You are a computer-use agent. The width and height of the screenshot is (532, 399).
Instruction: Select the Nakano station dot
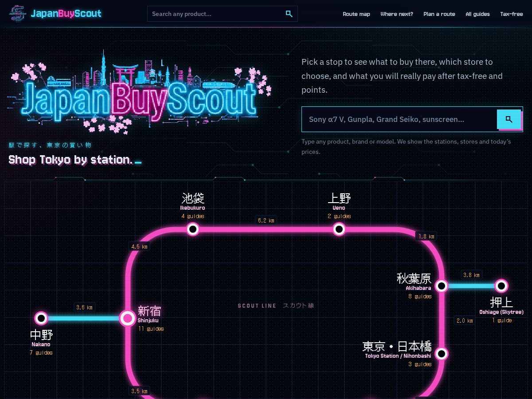[41, 318]
